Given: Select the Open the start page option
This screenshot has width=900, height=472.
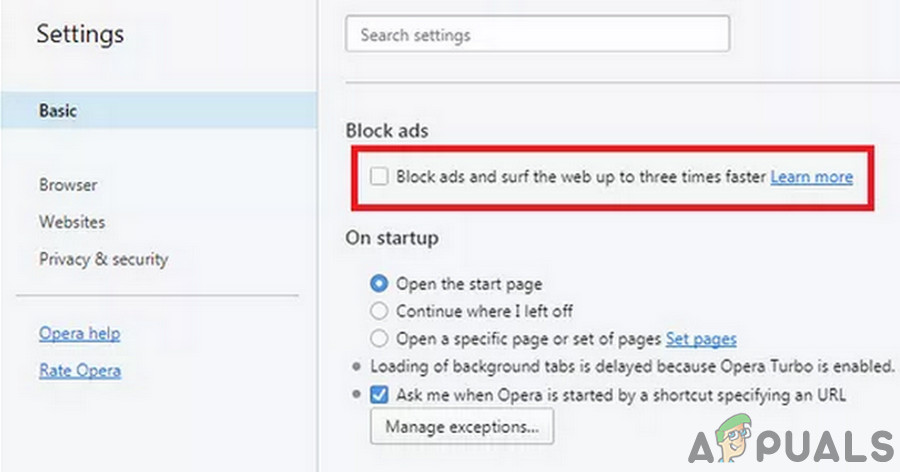Looking at the screenshot, I should pos(379,284).
